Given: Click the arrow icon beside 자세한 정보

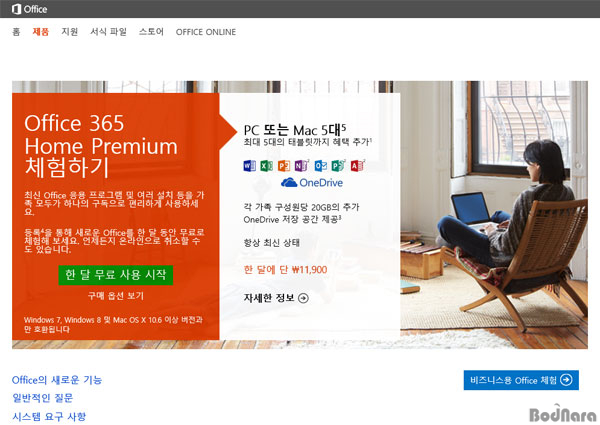Looking at the screenshot, I should 303,298.
